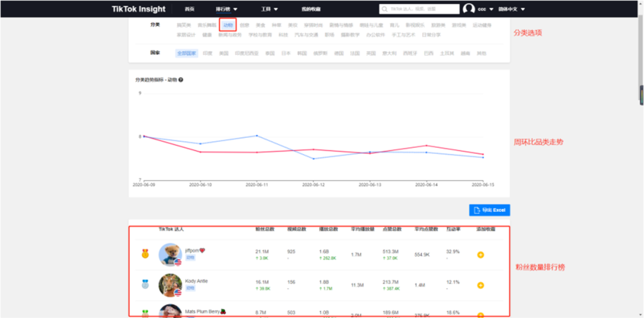Click the help icon beside 分类趋势指标 title
Image resolution: width=644 pixels, height=318 pixels.
(181, 80)
